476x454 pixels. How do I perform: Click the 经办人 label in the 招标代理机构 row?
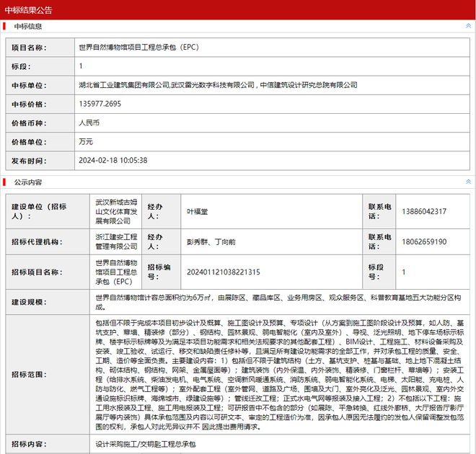[155, 241]
